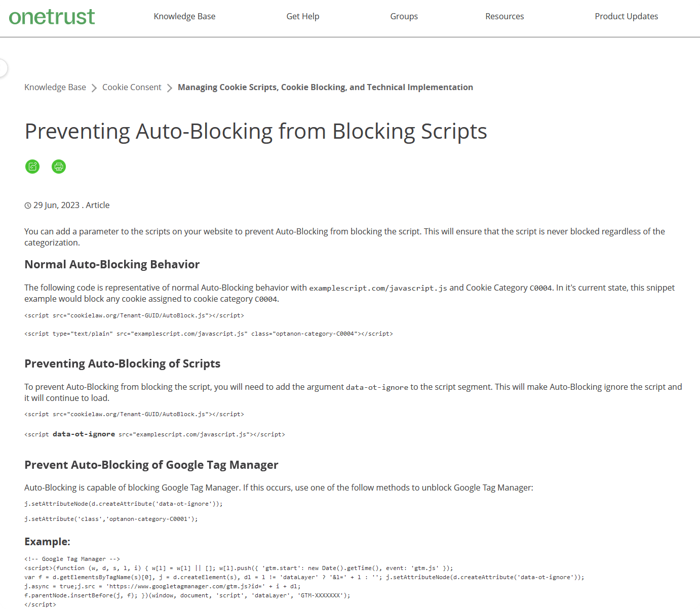Click the 'f.parentNode.insertBefore' code line

187,595
